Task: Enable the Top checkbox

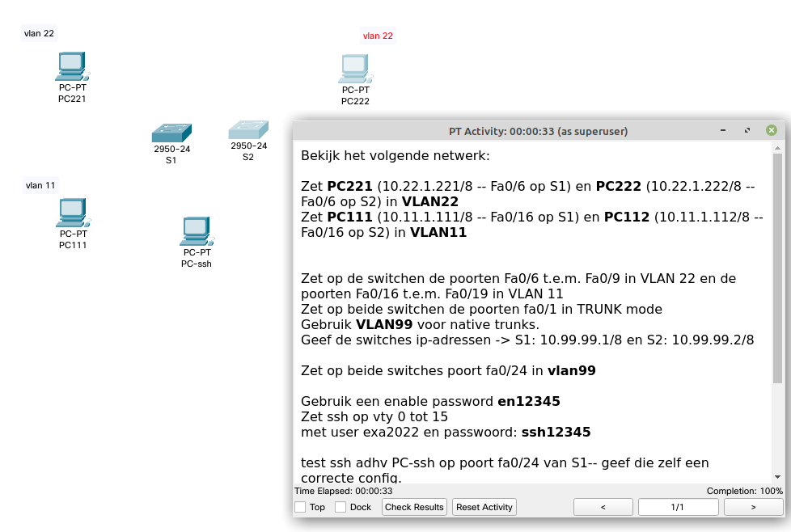Action: click(x=300, y=507)
